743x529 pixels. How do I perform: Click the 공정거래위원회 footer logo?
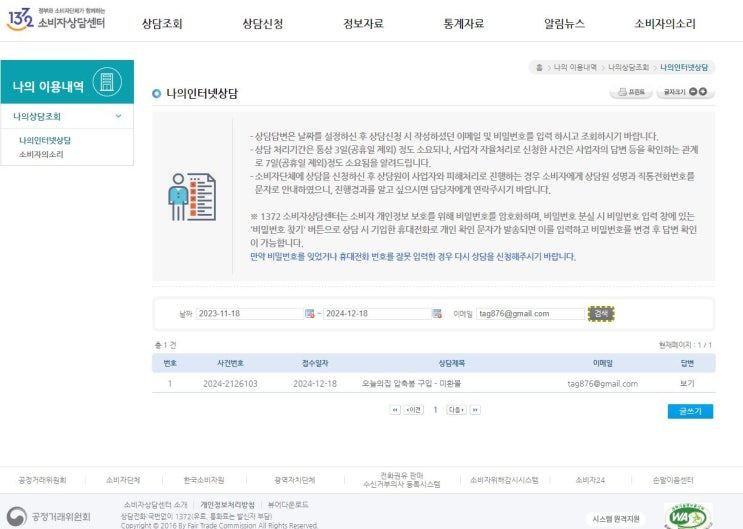(x=48, y=516)
